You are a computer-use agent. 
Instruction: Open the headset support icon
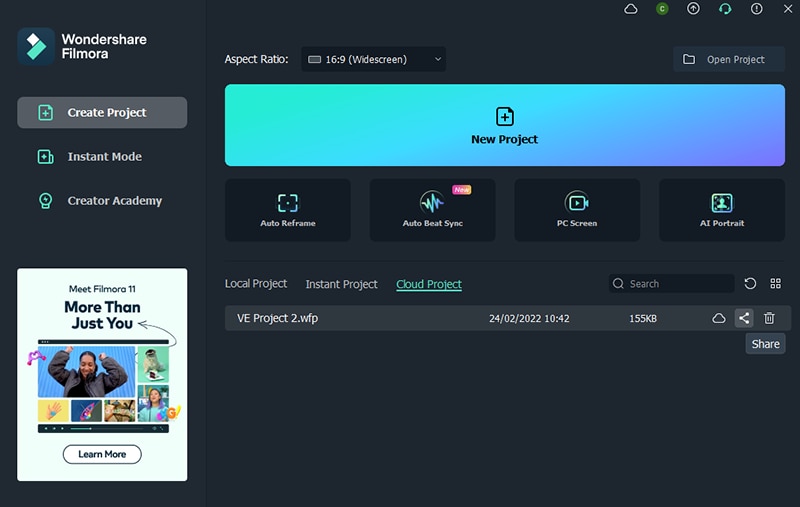point(724,9)
